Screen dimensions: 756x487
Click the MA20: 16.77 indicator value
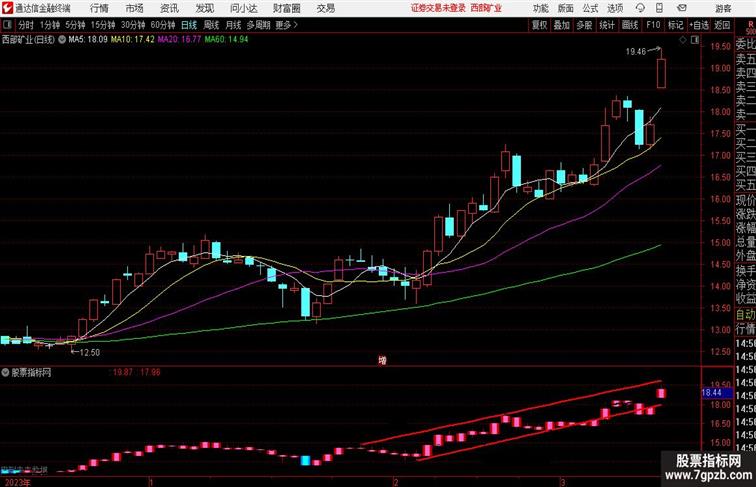179,40
